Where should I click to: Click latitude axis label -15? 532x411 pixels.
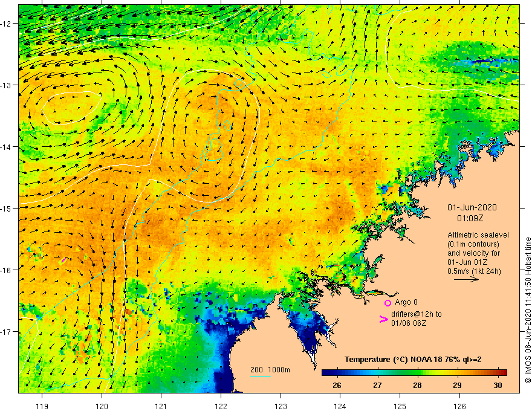point(6,208)
